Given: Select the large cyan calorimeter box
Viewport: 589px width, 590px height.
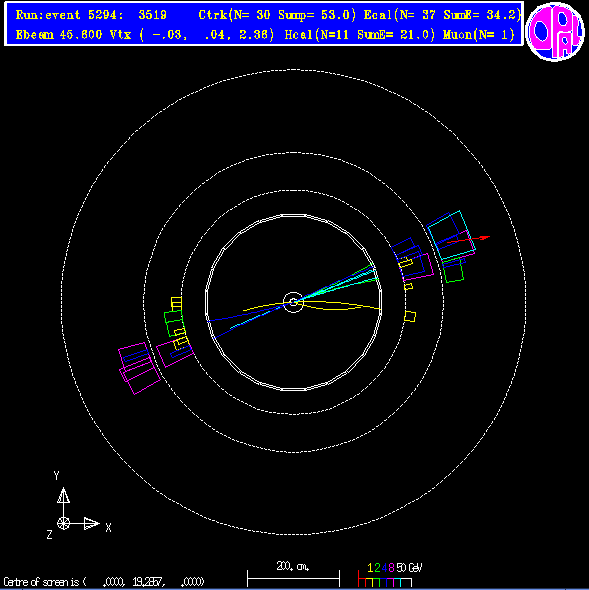Looking at the screenshot, I should [x=452, y=236].
